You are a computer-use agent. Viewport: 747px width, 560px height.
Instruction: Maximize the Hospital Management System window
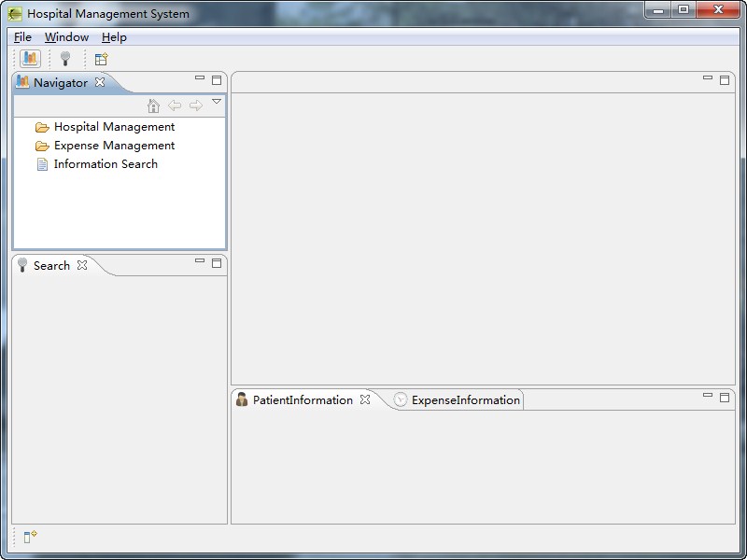pos(684,10)
